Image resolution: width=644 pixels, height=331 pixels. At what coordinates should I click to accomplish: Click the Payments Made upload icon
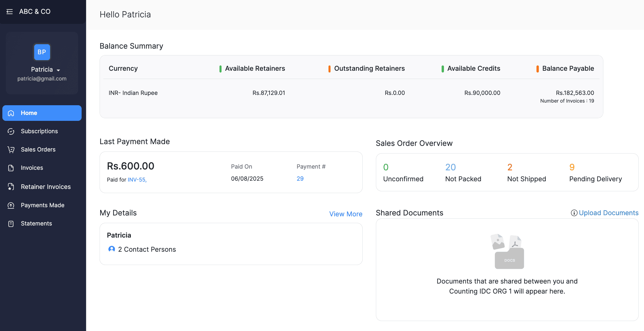11,205
